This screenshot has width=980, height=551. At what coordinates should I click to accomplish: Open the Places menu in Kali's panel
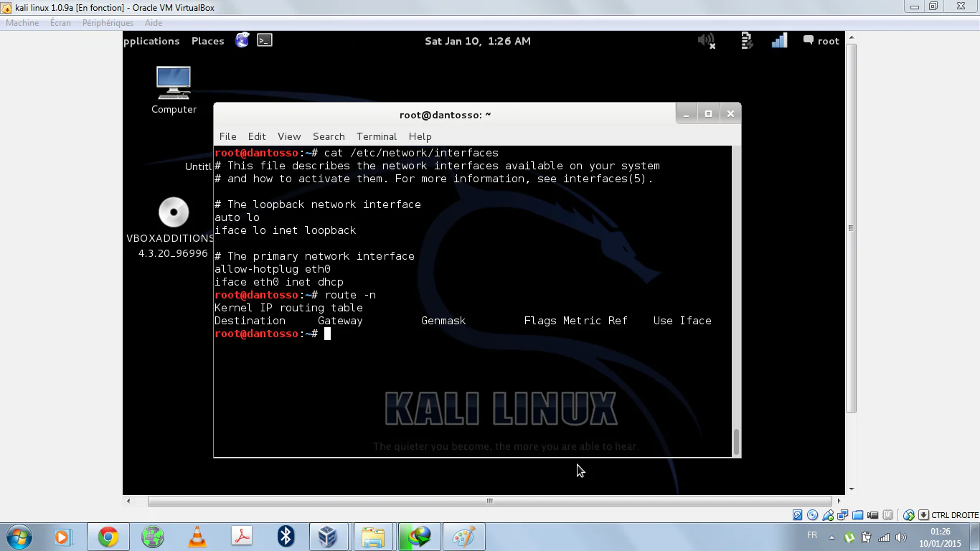[207, 41]
